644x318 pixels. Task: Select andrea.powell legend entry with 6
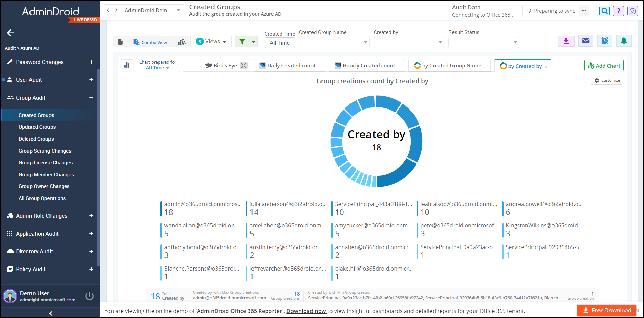542,208
